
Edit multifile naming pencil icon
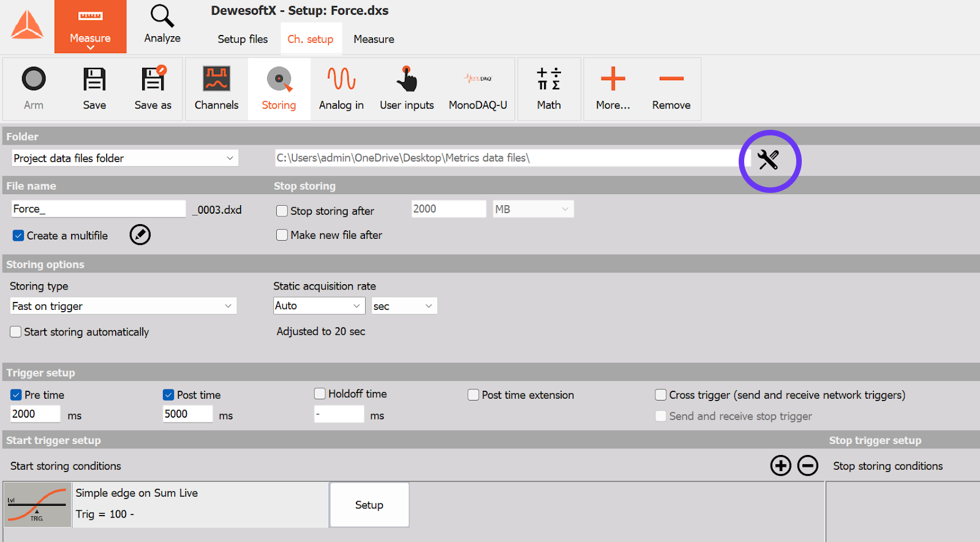pyautogui.click(x=140, y=235)
